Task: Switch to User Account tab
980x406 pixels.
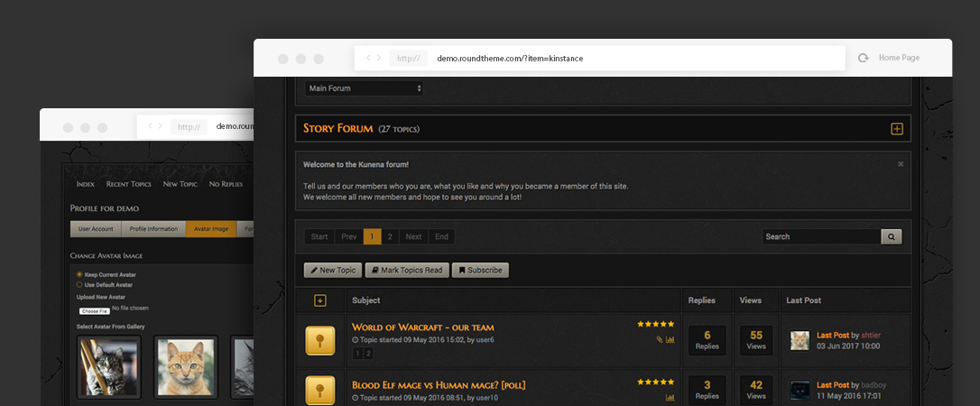Action: (96, 229)
